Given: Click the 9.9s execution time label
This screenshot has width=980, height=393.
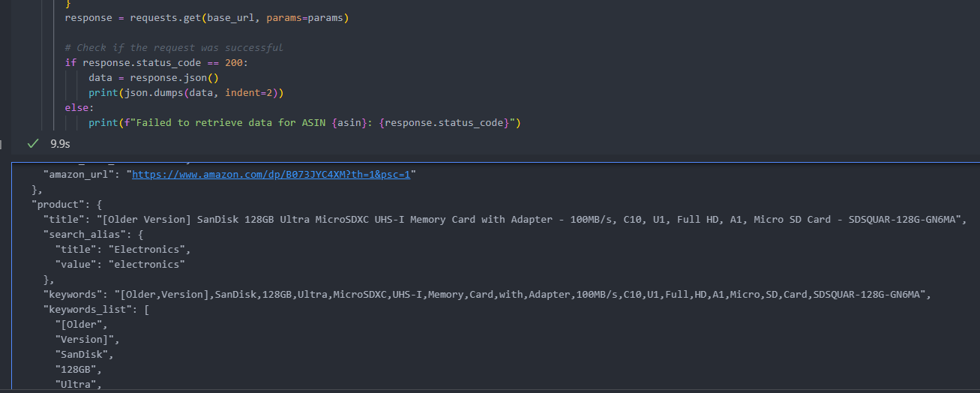Looking at the screenshot, I should [x=60, y=143].
